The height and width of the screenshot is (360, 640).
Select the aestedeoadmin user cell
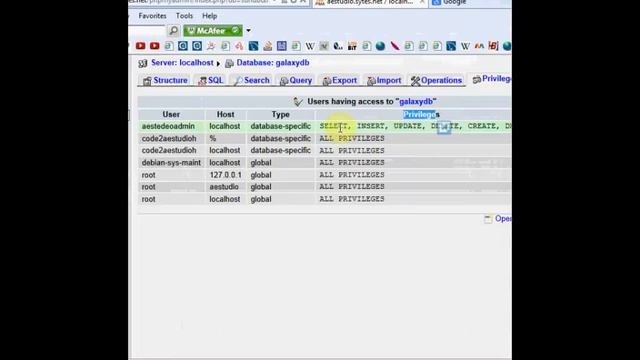[171, 127]
